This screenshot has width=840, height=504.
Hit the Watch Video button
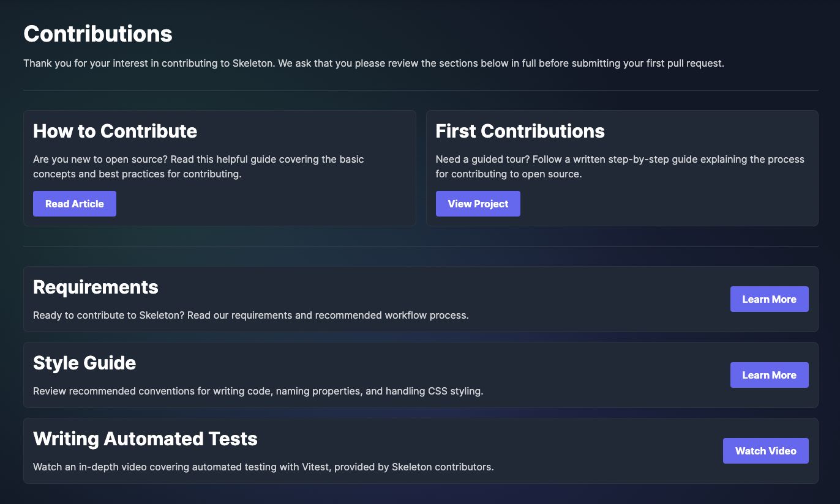[765, 451]
